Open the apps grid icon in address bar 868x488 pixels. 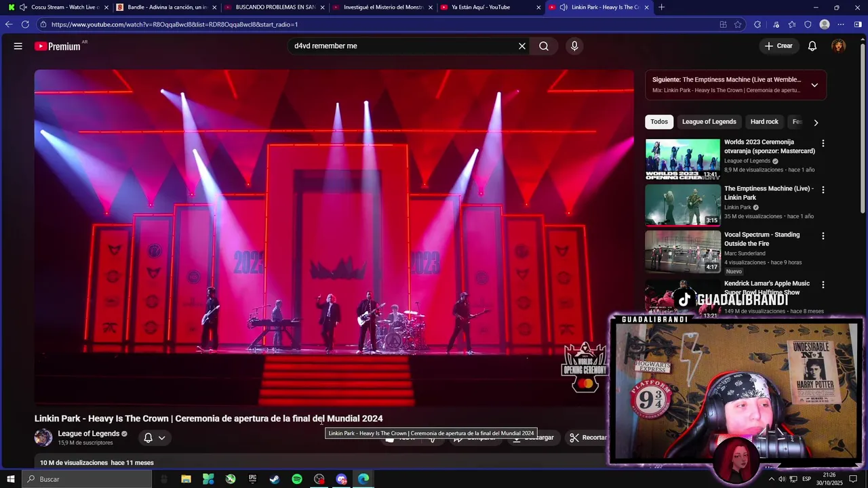click(724, 24)
